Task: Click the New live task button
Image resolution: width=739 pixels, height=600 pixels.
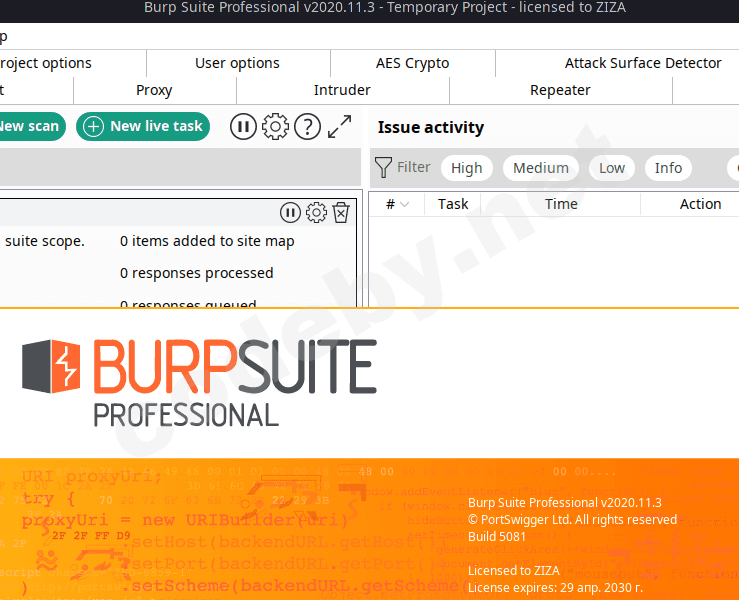Action: pyautogui.click(x=143, y=126)
